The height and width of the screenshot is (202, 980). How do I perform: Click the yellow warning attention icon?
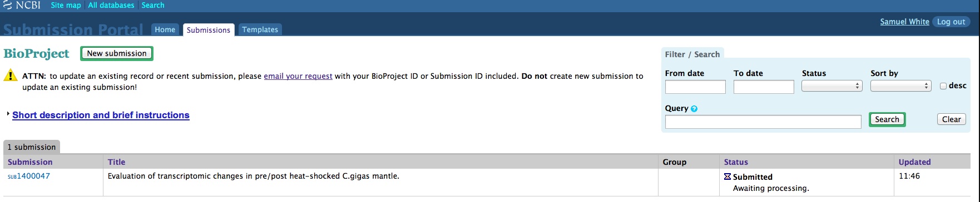(11, 75)
